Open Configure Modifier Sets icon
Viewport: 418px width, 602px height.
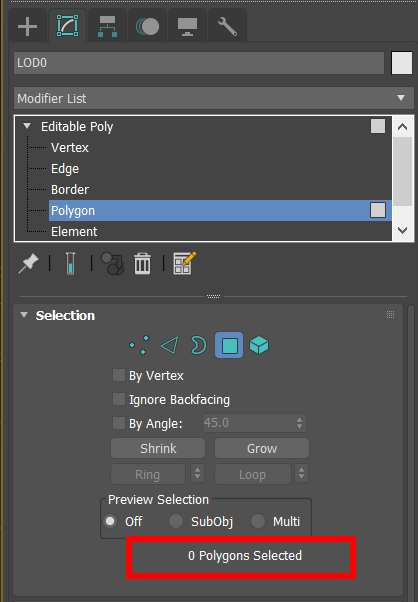(x=184, y=263)
